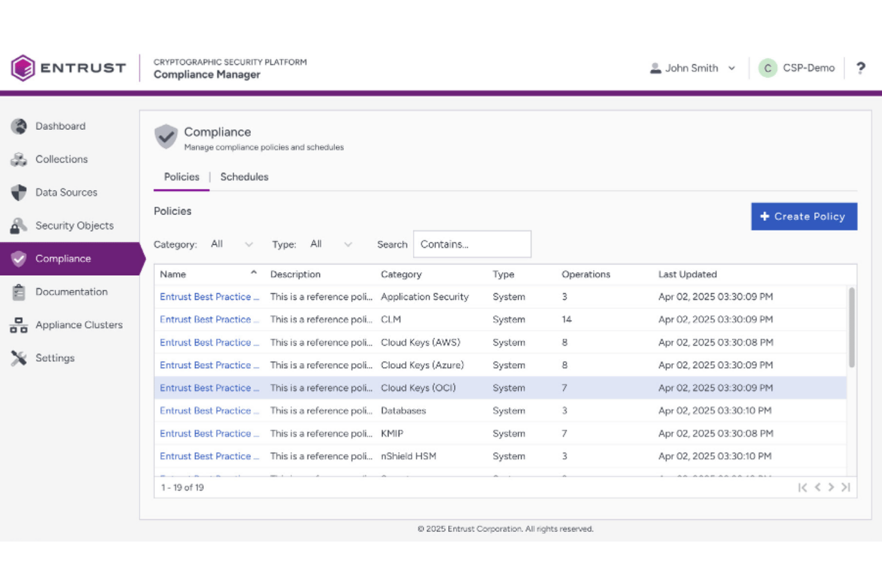Screen dimensions: 882x588
Task: Open the Type filter dropdown
Action: [331, 244]
